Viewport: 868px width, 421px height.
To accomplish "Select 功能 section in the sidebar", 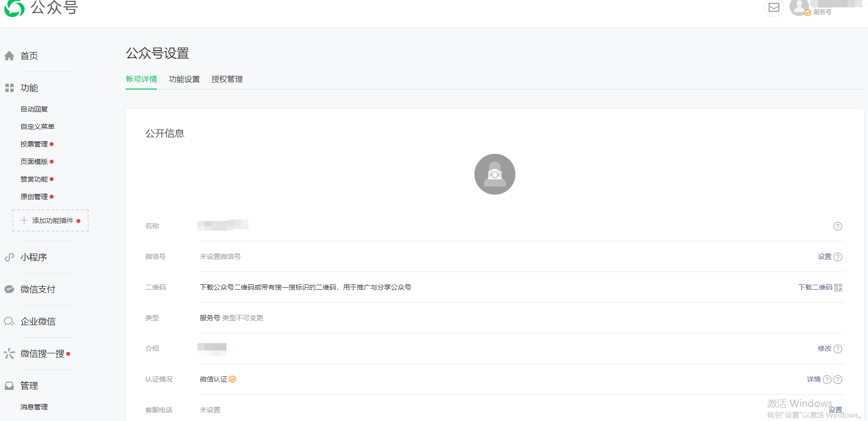I will click(x=29, y=88).
